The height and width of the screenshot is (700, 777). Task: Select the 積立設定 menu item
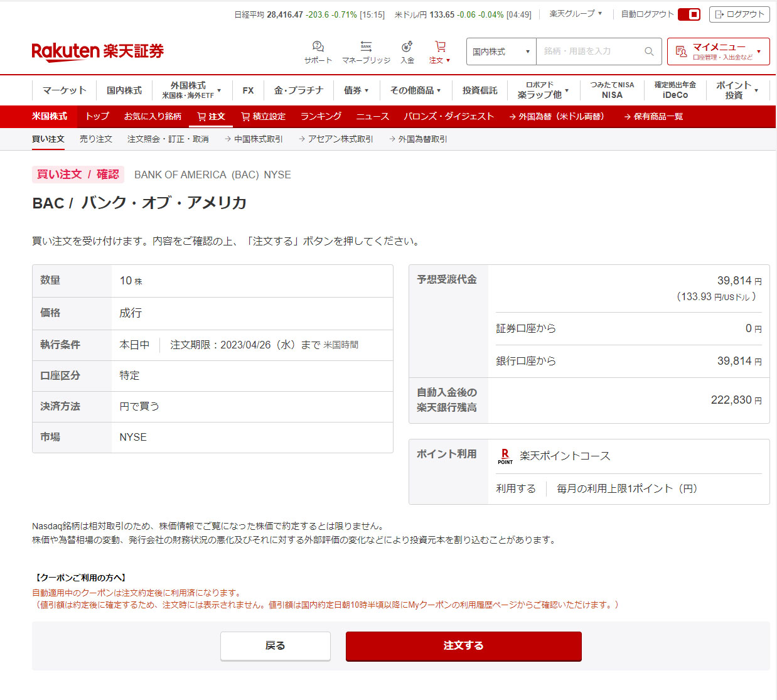tap(263, 117)
